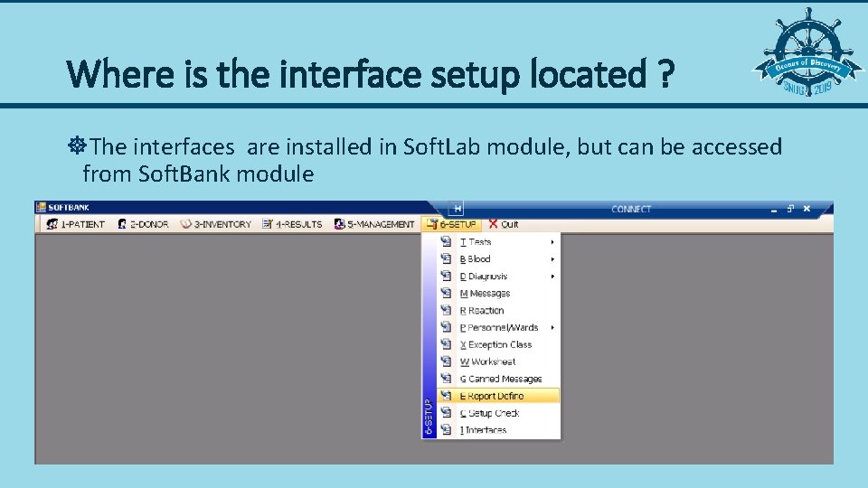Click the 3-INVENTORY icon
This screenshot has height=488, width=868.
click(x=186, y=224)
